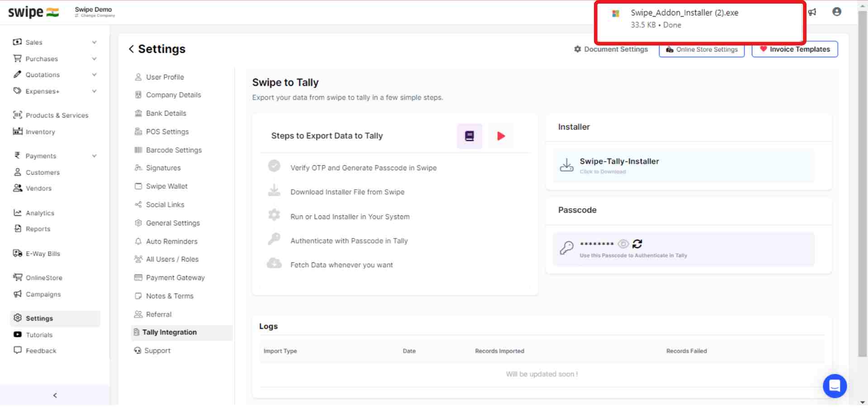Screen dimensions: 868x420
Task: Expand the Expenses+ menu chevron
Action: point(94,91)
